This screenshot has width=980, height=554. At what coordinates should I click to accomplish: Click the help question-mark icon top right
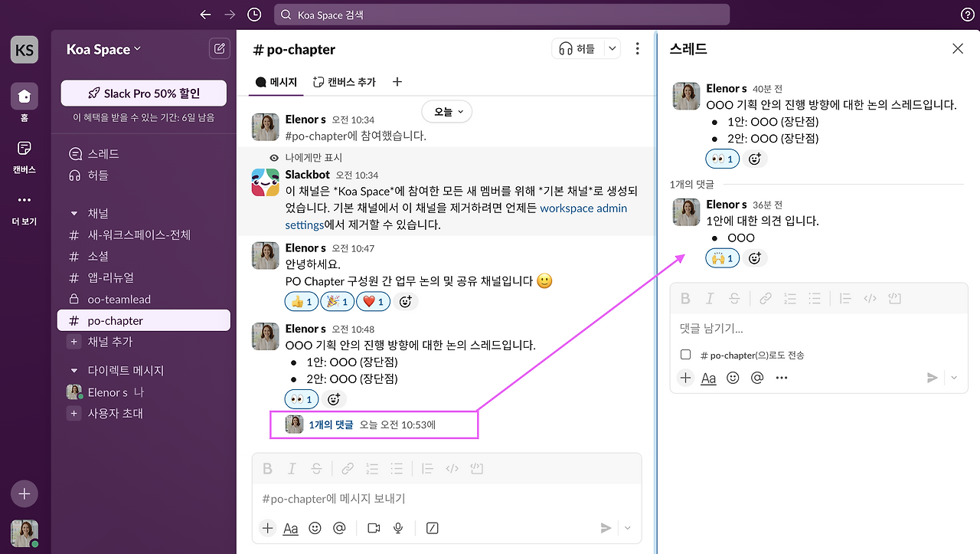(x=967, y=14)
